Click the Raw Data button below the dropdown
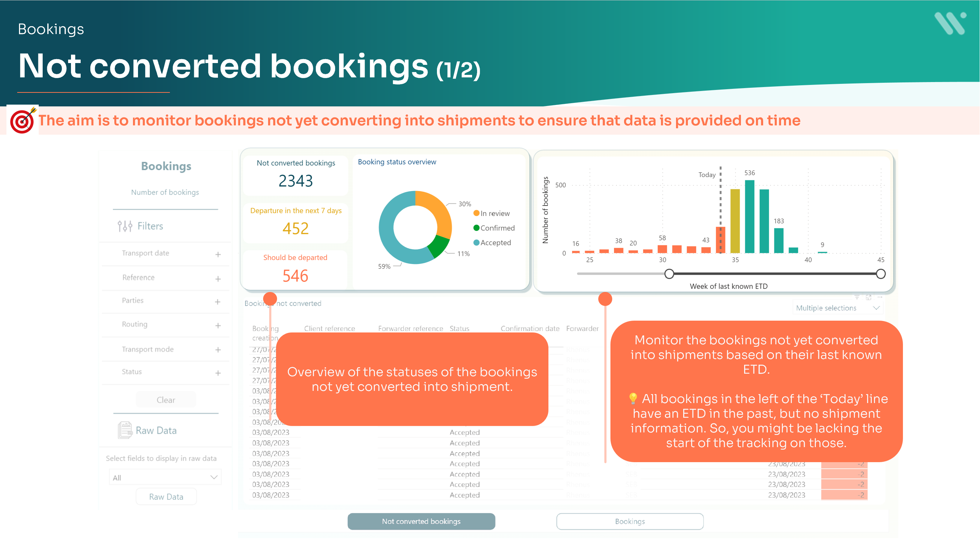Image resolution: width=980 pixels, height=551 pixels. click(166, 496)
